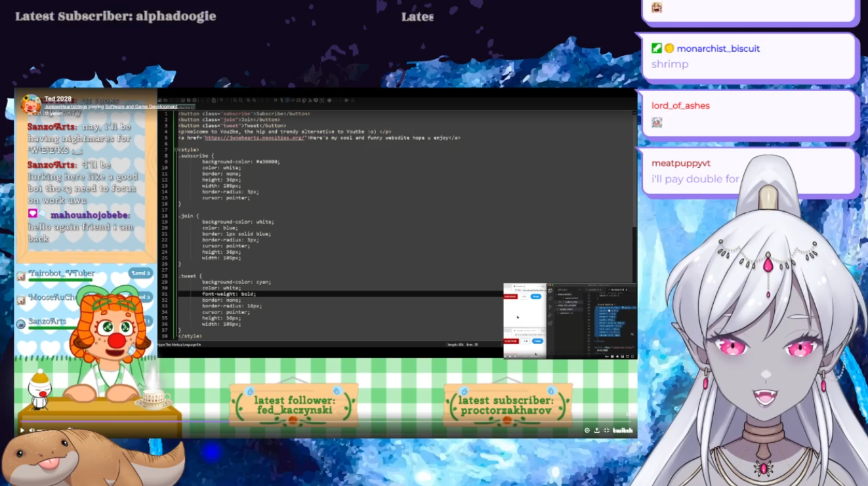
Task: Open the Search icon in the VS Code activity bar
Action: [x=550, y=298]
